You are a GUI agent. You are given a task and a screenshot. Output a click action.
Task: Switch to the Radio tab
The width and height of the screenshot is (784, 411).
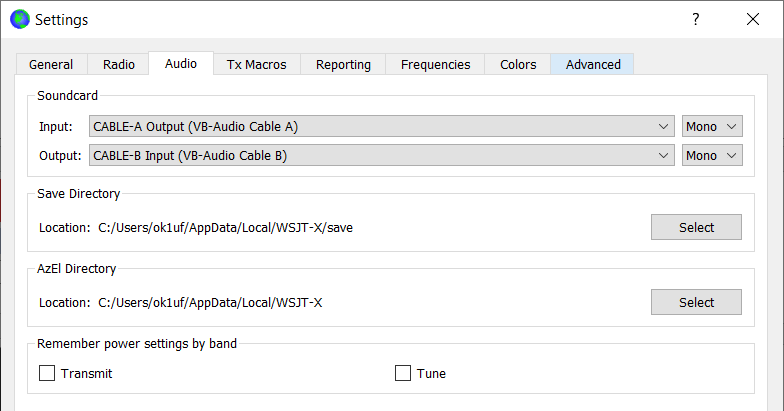[x=119, y=64]
